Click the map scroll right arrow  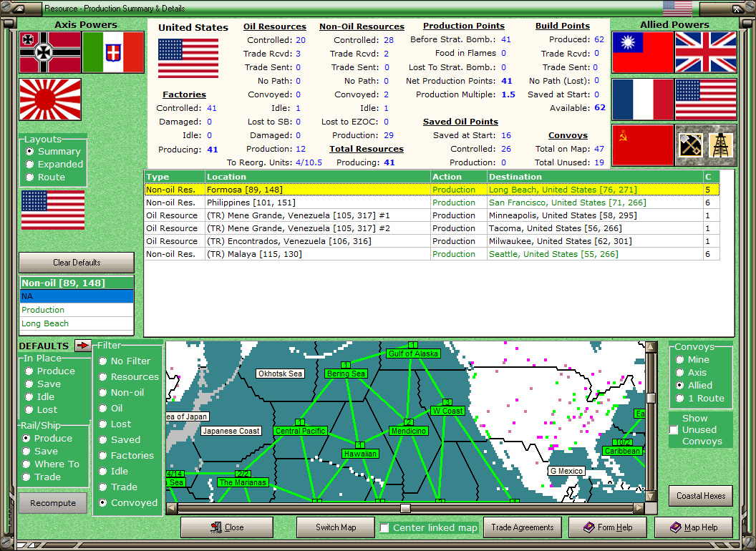click(x=639, y=508)
